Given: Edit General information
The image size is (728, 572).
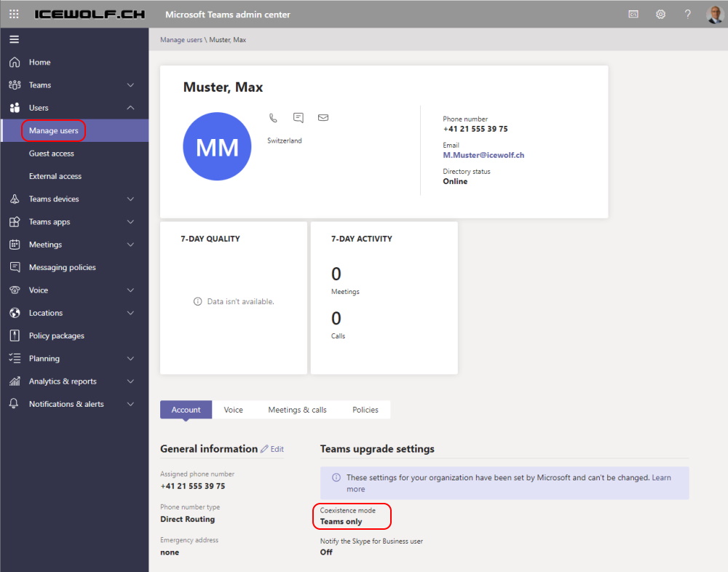Looking at the screenshot, I should point(272,449).
